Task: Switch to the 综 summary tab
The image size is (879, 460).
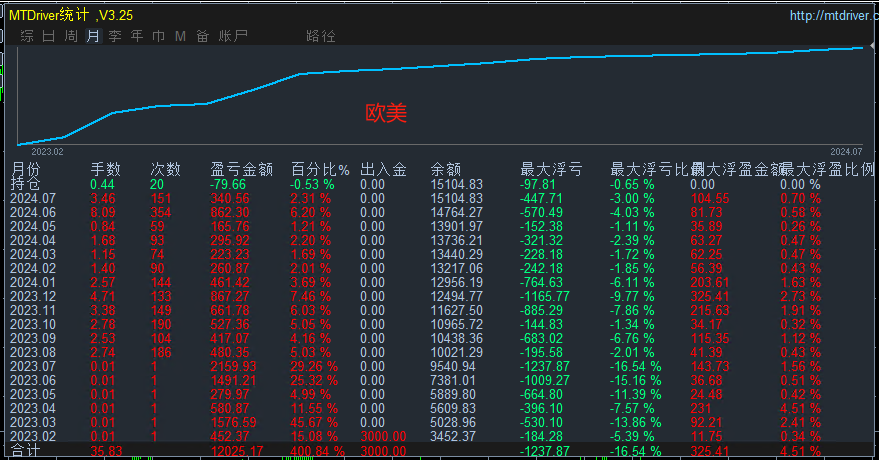Action: point(27,36)
